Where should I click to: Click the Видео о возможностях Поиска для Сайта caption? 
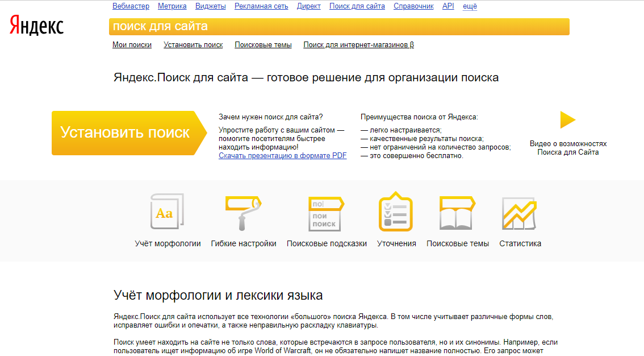point(568,148)
